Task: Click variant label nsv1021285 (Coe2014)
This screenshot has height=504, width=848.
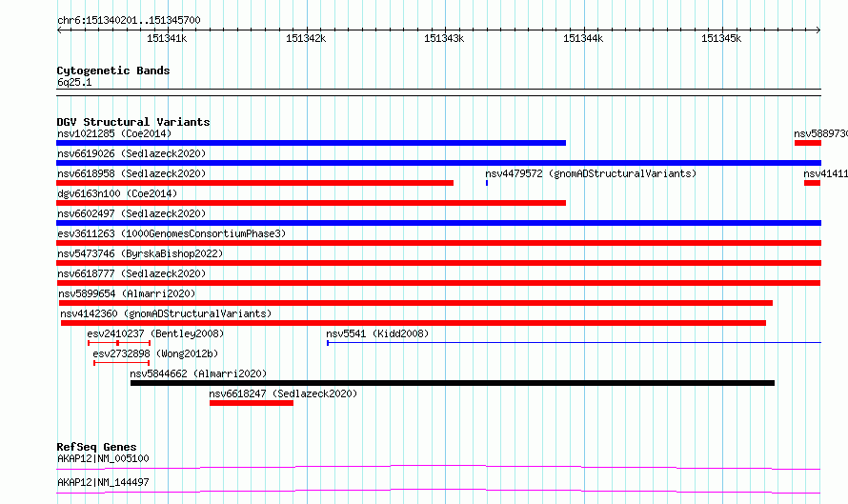Action: [x=114, y=133]
